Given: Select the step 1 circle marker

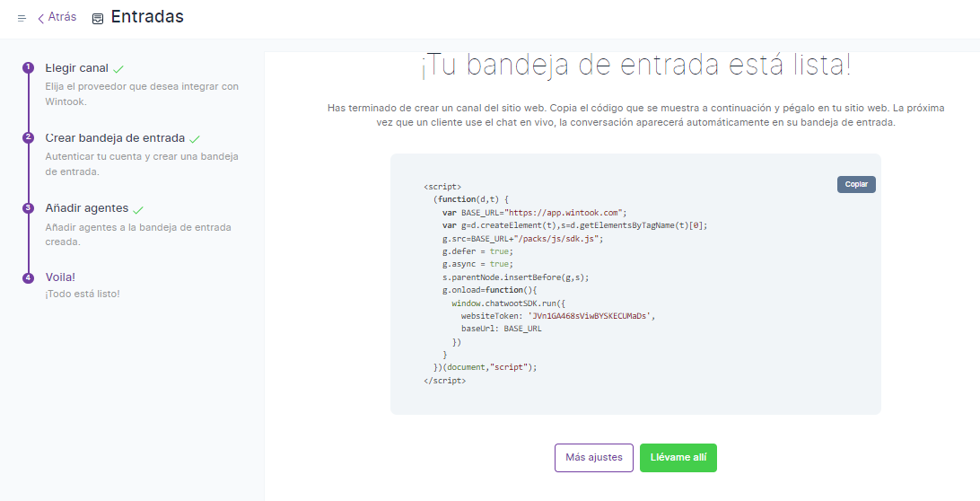Looking at the screenshot, I should click(x=28, y=68).
